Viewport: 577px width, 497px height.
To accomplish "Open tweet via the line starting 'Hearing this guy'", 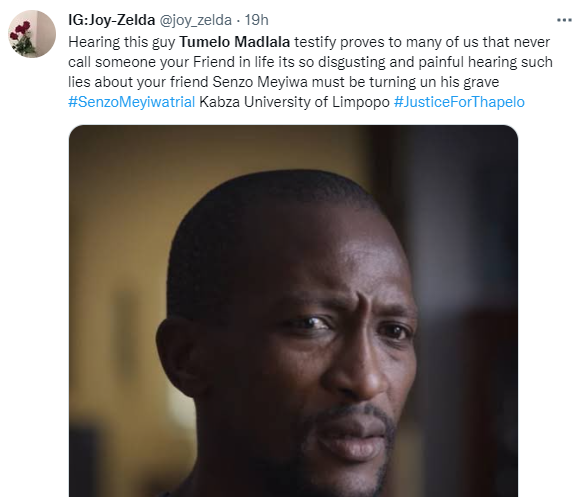I will pyautogui.click(x=309, y=42).
